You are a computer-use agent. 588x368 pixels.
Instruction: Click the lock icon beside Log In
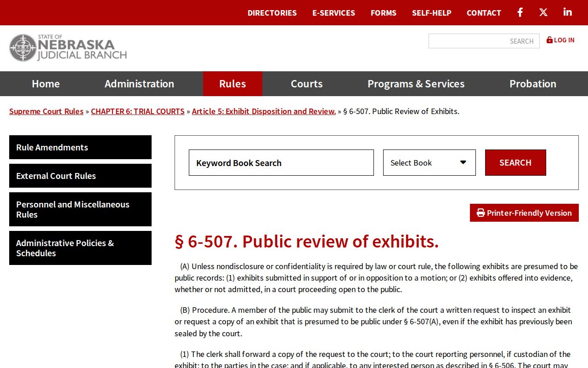coord(549,40)
